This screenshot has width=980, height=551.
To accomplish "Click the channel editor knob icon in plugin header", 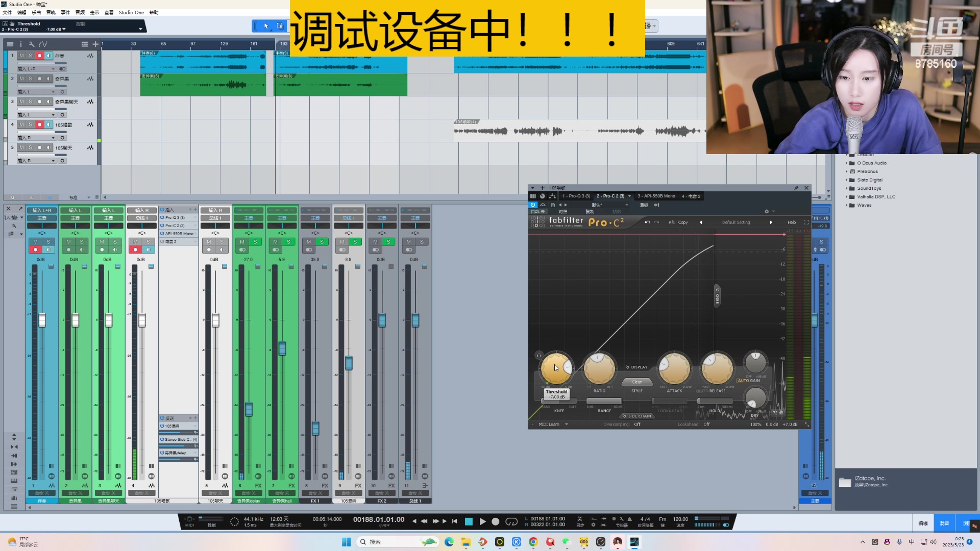I will [543, 196].
